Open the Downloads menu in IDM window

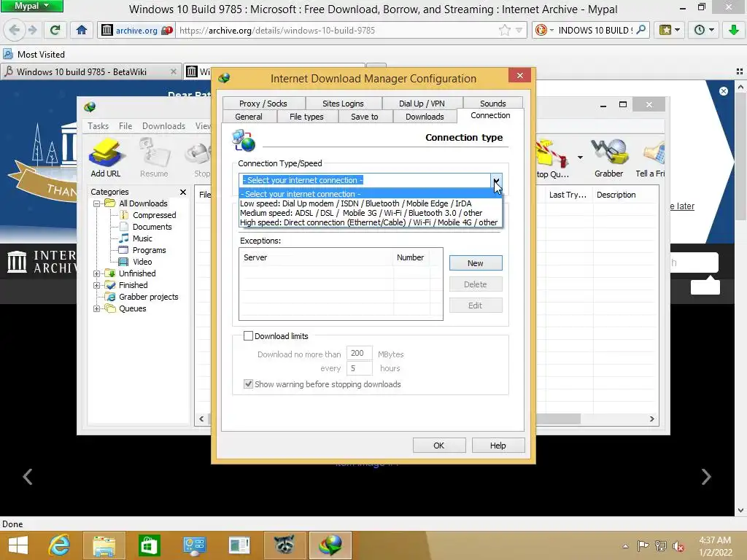[163, 126]
